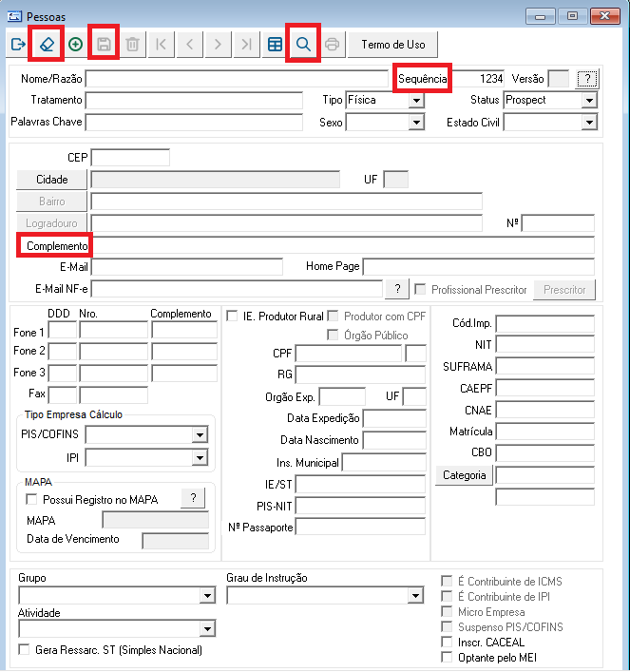This screenshot has height=672, width=630.
Task: Toggle the Órgão Público checkbox
Action: click(x=333, y=335)
